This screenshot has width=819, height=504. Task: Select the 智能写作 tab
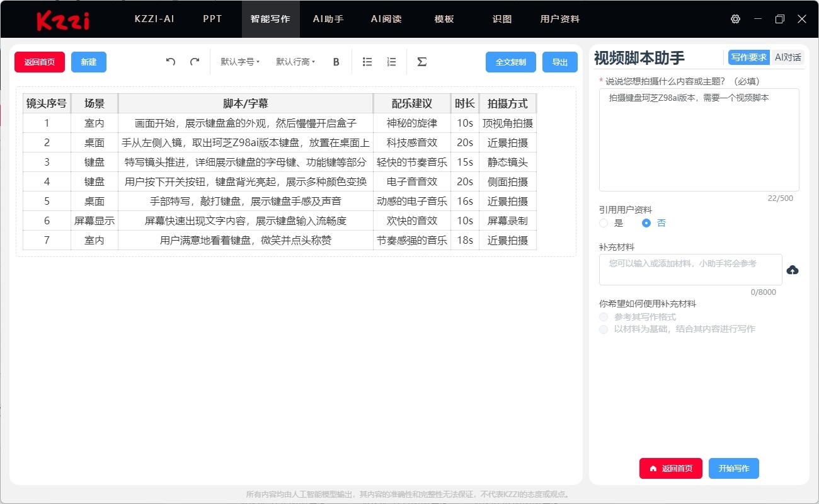(271, 19)
